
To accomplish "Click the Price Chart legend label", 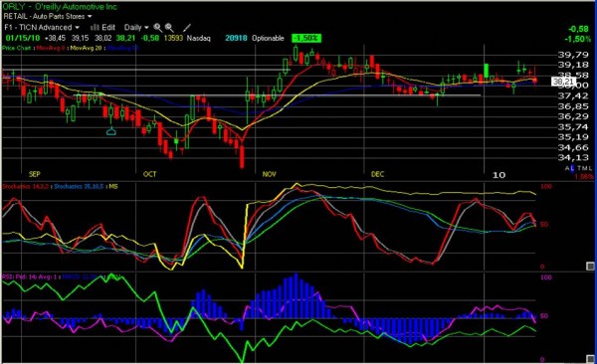I will pos(17,48).
